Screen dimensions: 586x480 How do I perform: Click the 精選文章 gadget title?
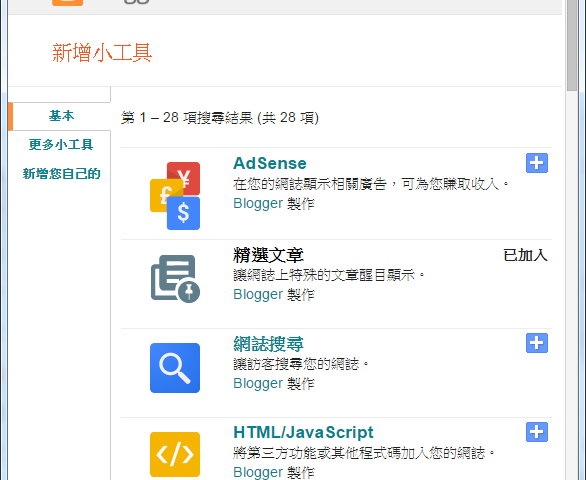coord(268,255)
